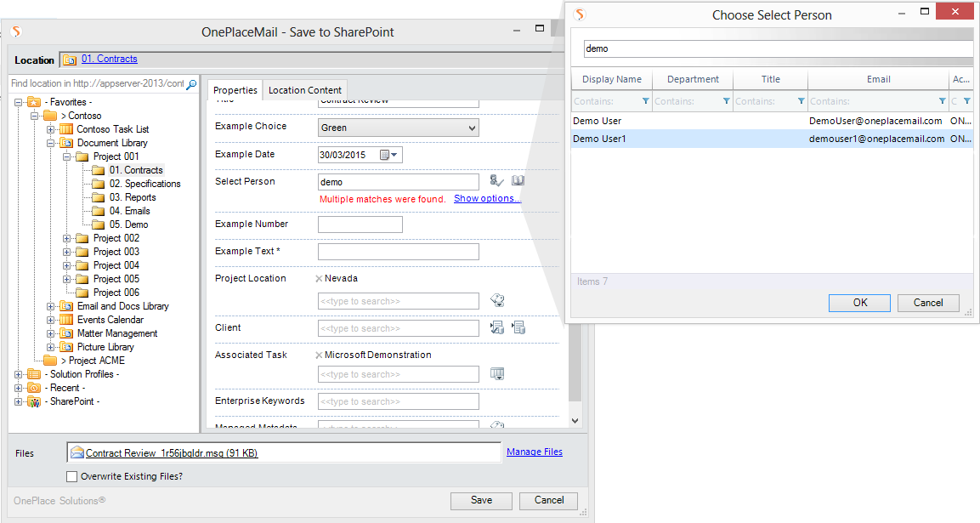Open the Project Location term picker icon
The height and width of the screenshot is (523, 980).
click(498, 300)
